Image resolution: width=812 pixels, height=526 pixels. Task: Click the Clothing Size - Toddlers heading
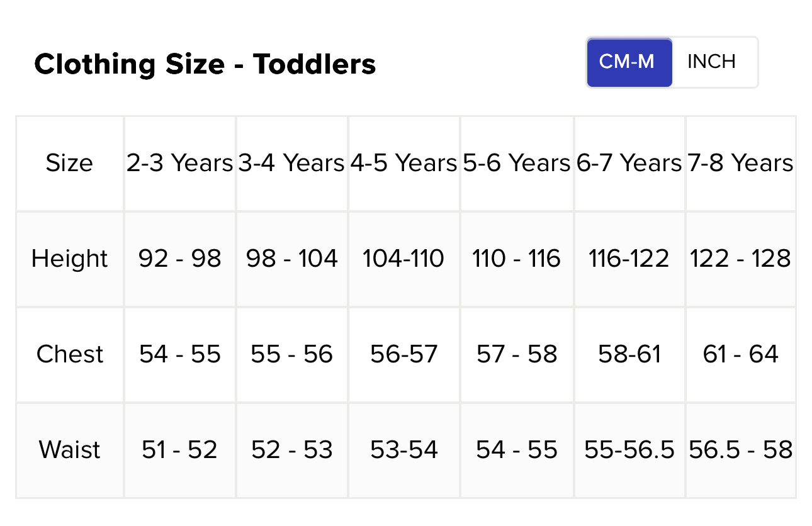click(x=205, y=64)
